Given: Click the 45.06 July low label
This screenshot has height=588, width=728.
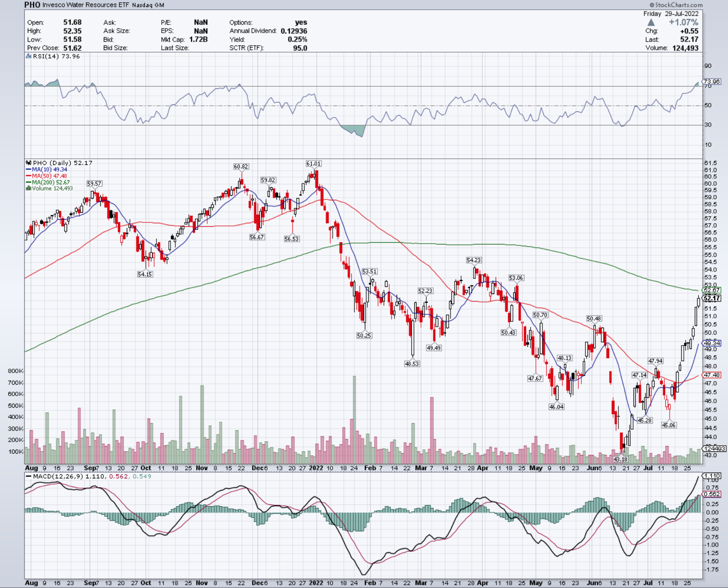Looking at the screenshot, I should coord(669,425).
